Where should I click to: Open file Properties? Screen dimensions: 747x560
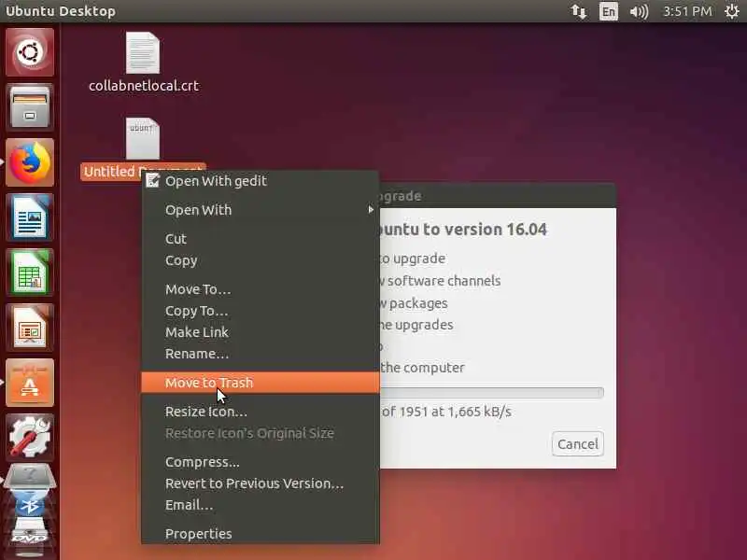click(x=261, y=534)
